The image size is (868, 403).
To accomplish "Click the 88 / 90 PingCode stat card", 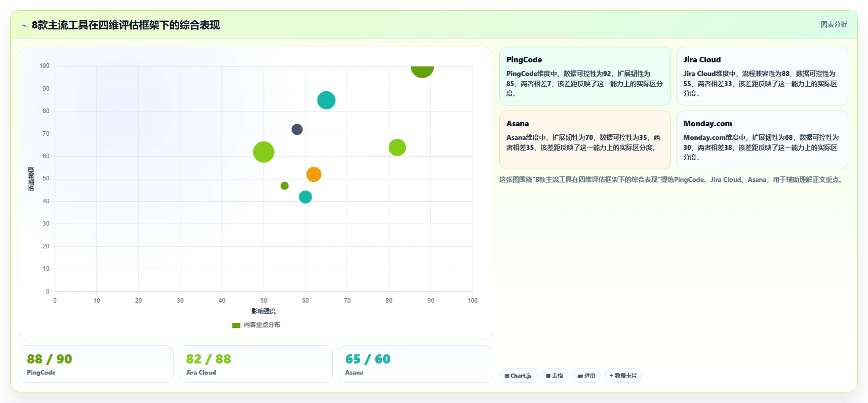I will (97, 364).
